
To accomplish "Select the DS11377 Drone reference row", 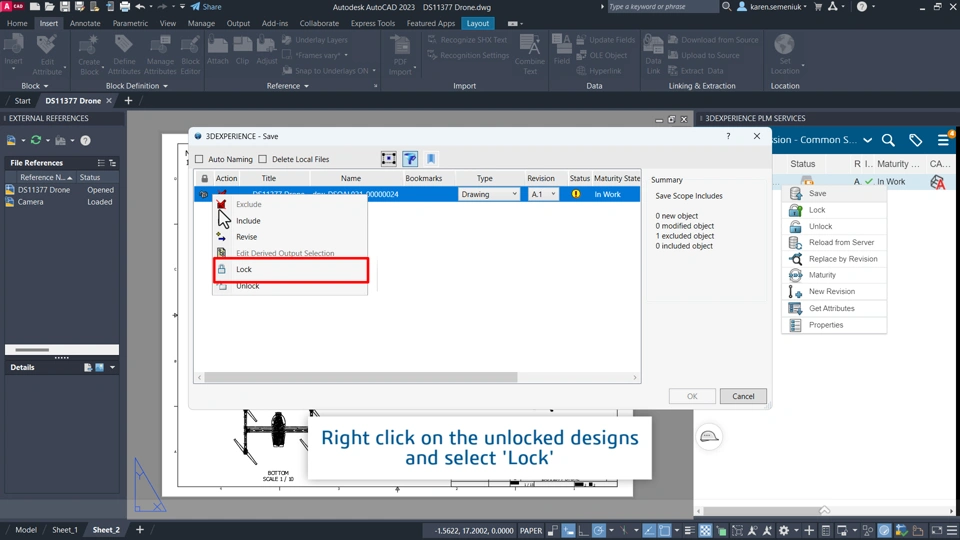I will [61, 190].
